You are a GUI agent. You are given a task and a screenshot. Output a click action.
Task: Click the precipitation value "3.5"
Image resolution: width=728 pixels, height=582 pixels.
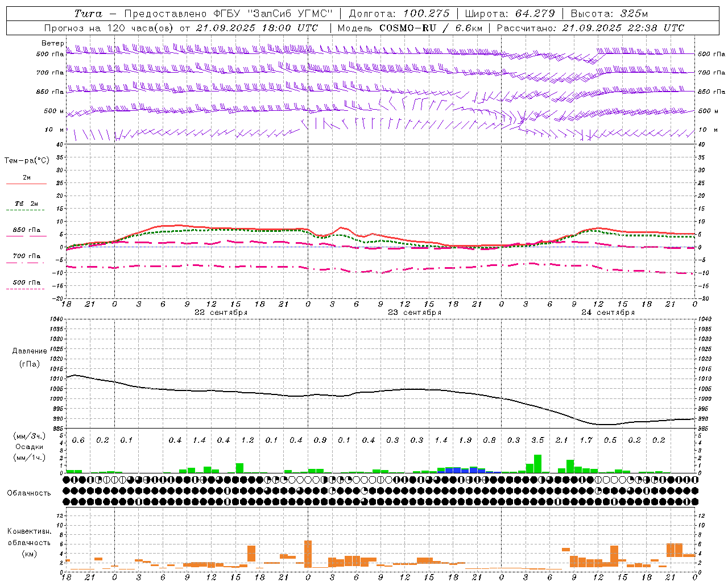coord(537,440)
